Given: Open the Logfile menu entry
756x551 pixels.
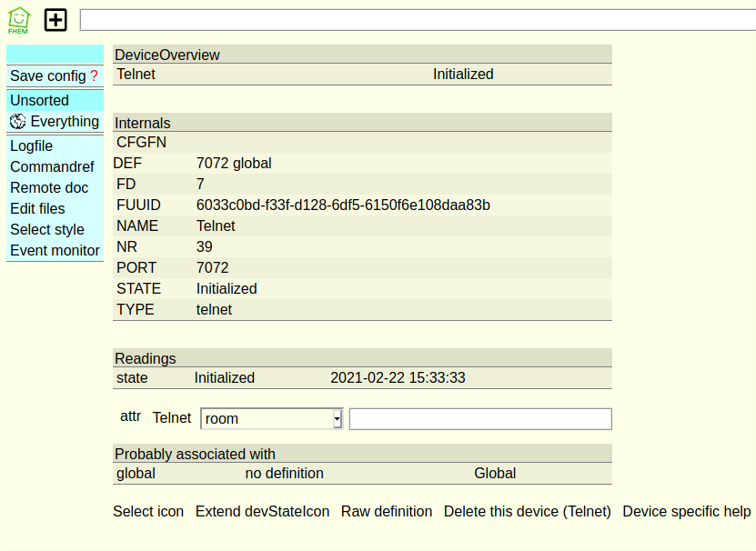Looking at the screenshot, I should point(31,145).
